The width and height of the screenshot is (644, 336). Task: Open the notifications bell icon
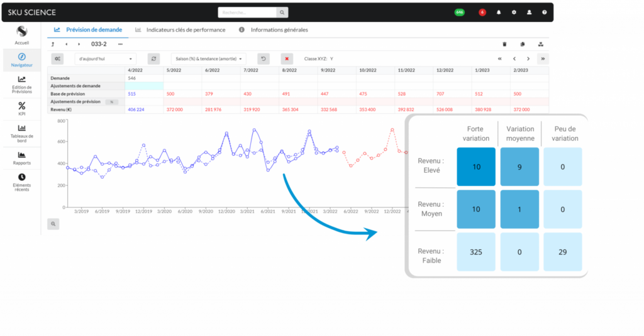(499, 12)
